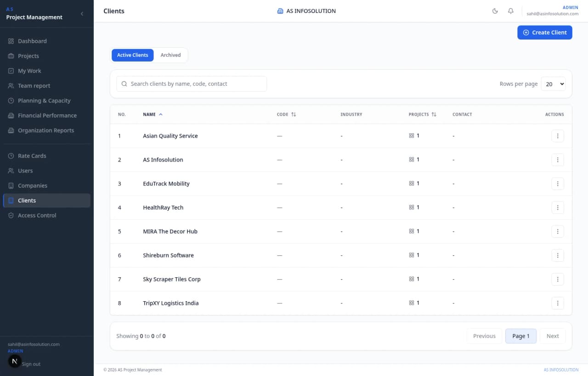
Task: Click the Create Client button
Action: (x=545, y=33)
